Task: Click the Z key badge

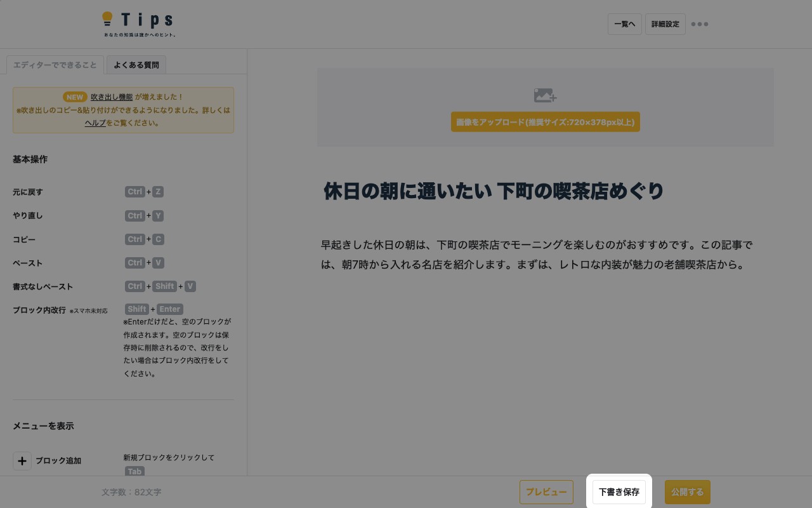Action: click(x=158, y=192)
